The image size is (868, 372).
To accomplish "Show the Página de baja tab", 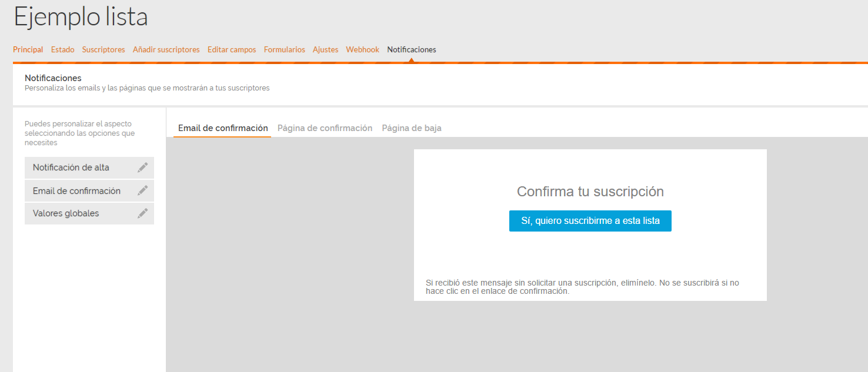I will [412, 128].
